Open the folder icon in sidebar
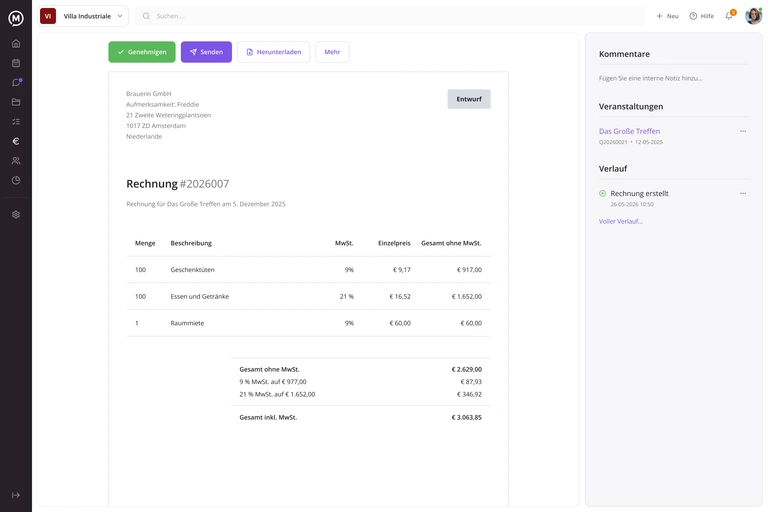The height and width of the screenshot is (512, 768). coord(16,102)
